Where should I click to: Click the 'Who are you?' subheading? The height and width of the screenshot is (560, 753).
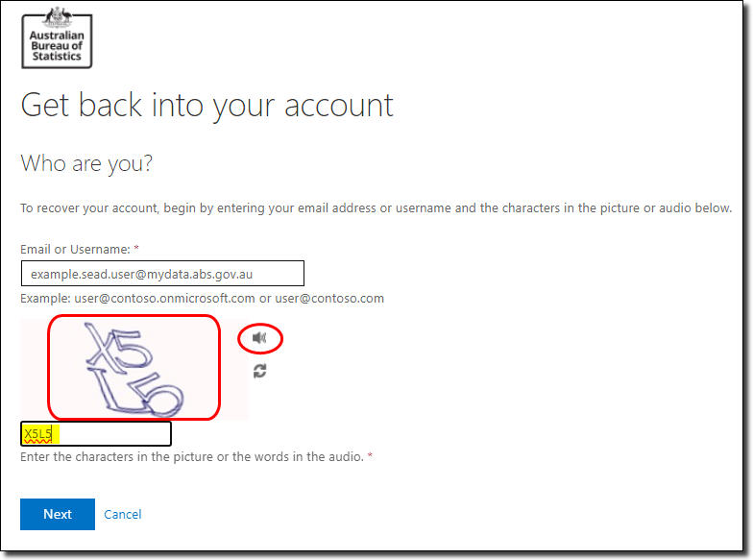click(x=86, y=163)
